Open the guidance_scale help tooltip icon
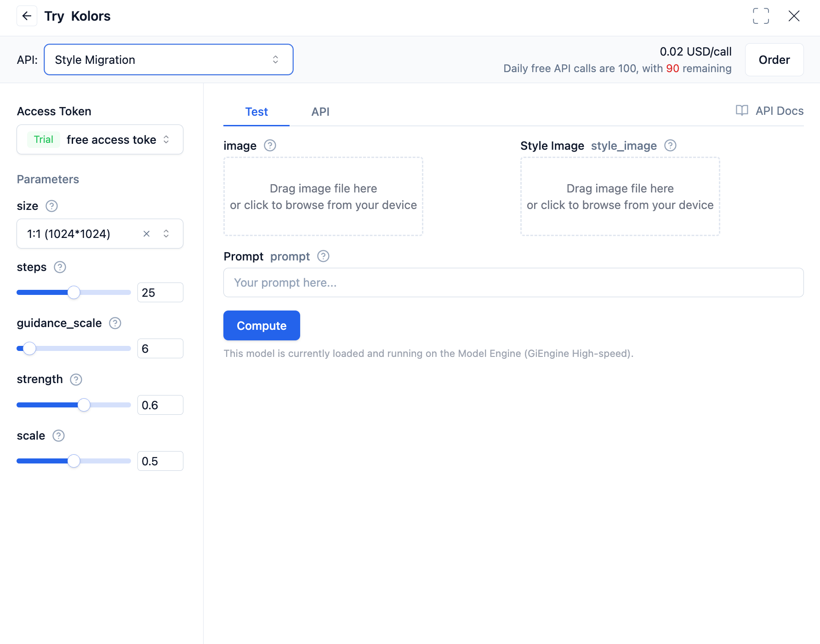This screenshot has width=820, height=644. pyautogui.click(x=115, y=323)
